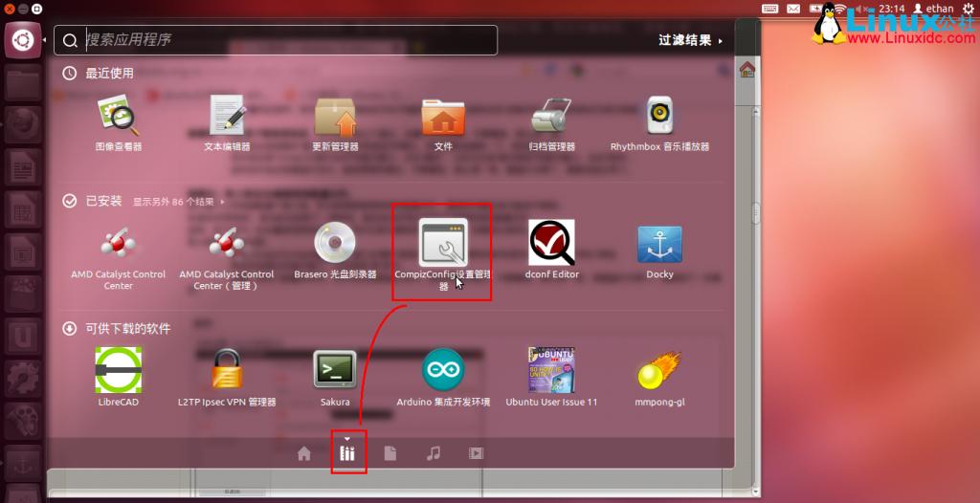Click the Ubuntu Dash launcher button
This screenshot has height=503, width=980.
pos(23,40)
